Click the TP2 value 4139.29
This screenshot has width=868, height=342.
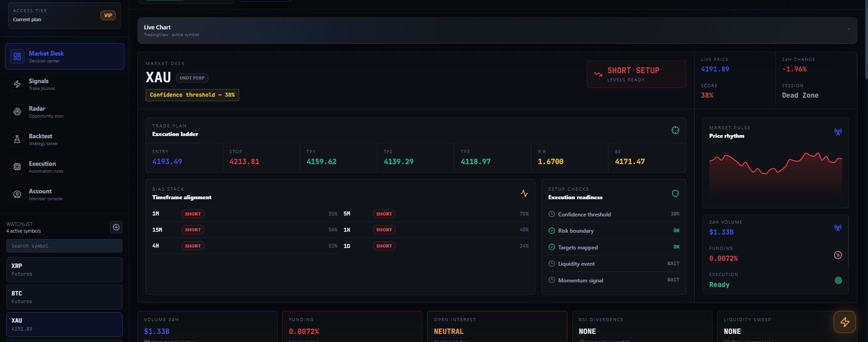click(x=399, y=162)
